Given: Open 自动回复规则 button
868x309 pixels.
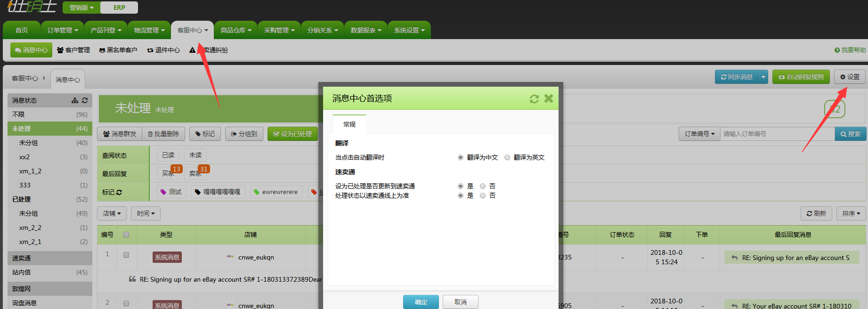Looking at the screenshot, I should click(801, 77).
